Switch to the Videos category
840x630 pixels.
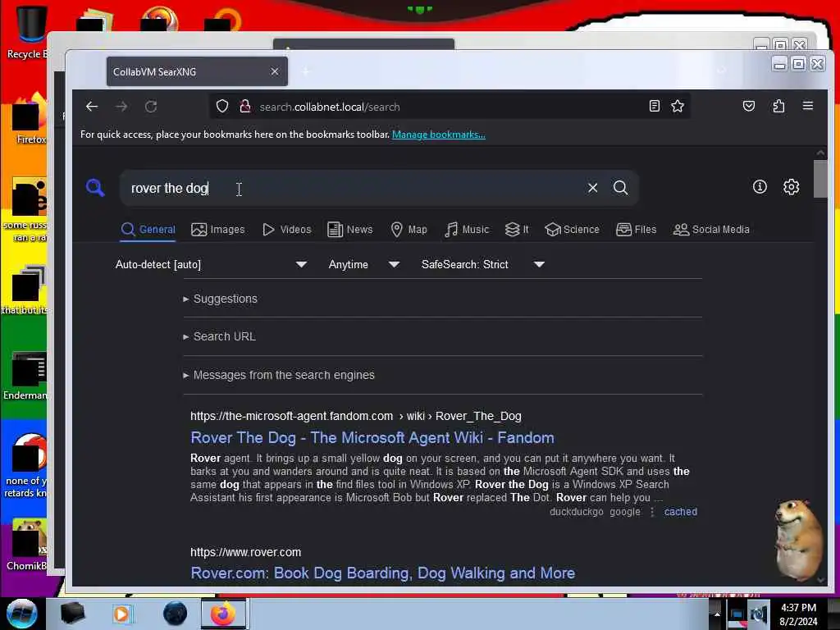(286, 230)
